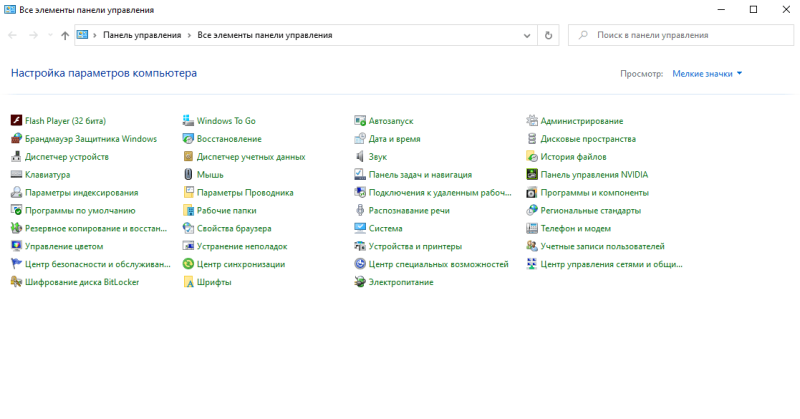Click Панель управления breadcrumb segment
This screenshot has height=419, width=800.
click(x=142, y=35)
